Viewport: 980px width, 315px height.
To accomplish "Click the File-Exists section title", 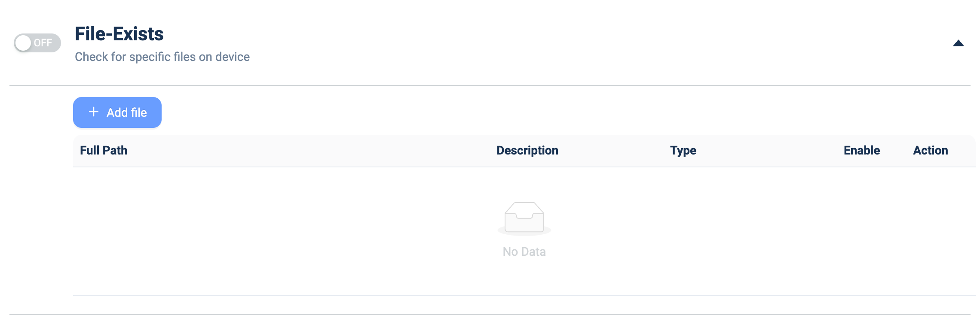I will 119,34.
